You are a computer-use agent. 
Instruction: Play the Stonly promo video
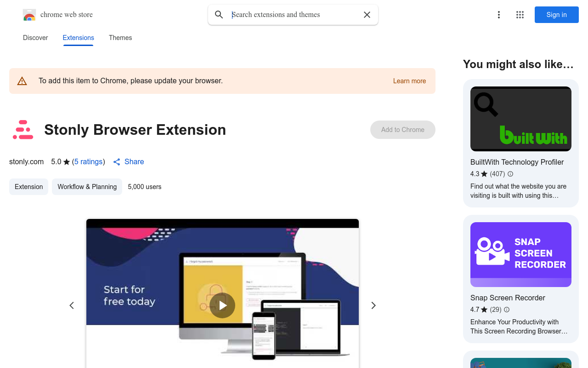pos(222,305)
